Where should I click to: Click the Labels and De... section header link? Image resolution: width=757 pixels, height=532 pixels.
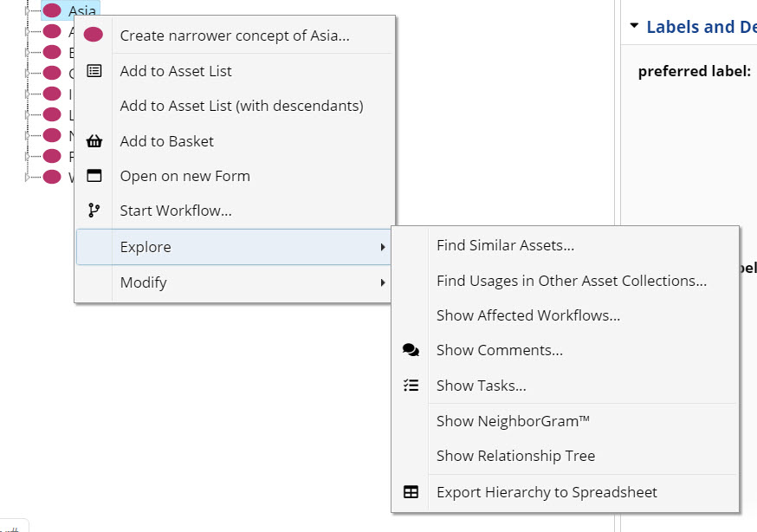click(701, 27)
